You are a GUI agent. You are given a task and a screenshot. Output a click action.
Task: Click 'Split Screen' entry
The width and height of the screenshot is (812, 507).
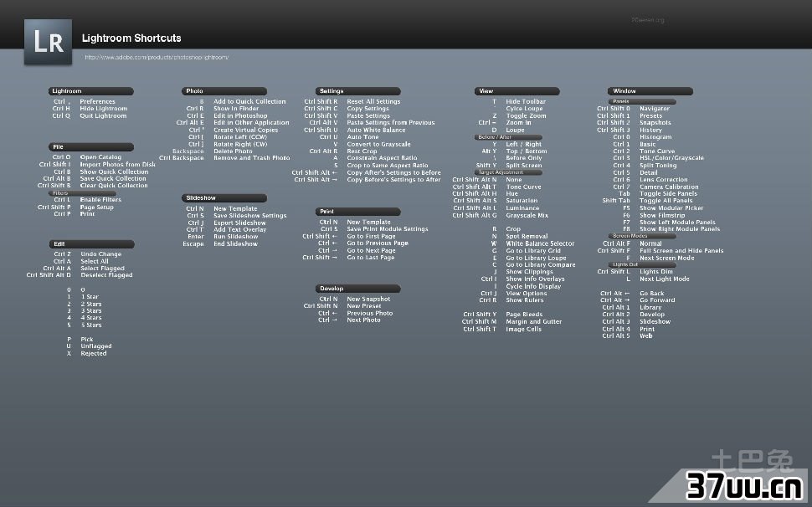tap(523, 165)
